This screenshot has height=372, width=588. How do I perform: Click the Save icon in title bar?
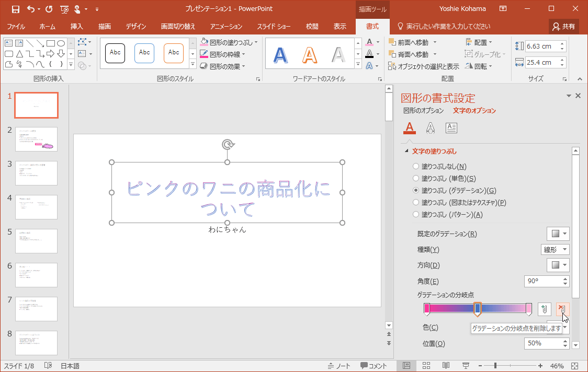point(15,9)
